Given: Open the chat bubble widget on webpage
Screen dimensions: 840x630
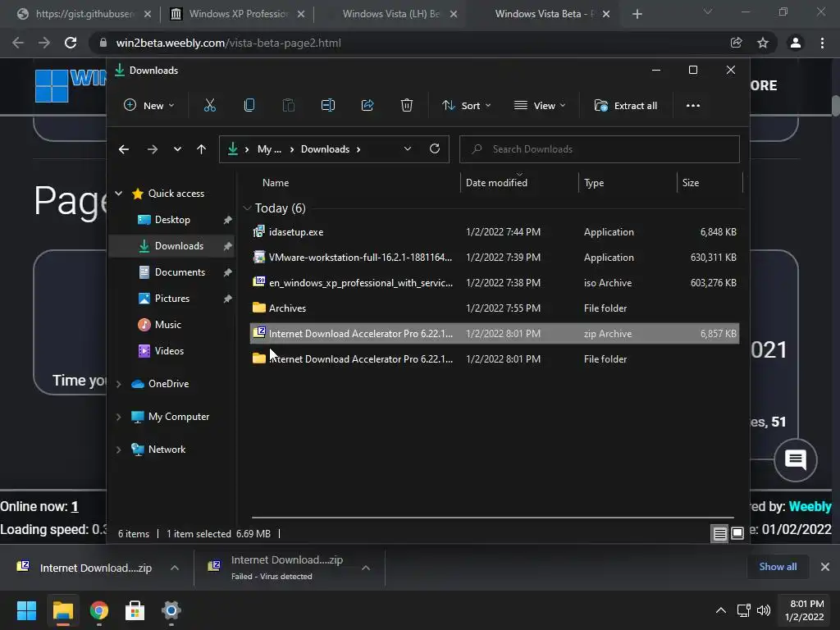Looking at the screenshot, I should click(796, 459).
